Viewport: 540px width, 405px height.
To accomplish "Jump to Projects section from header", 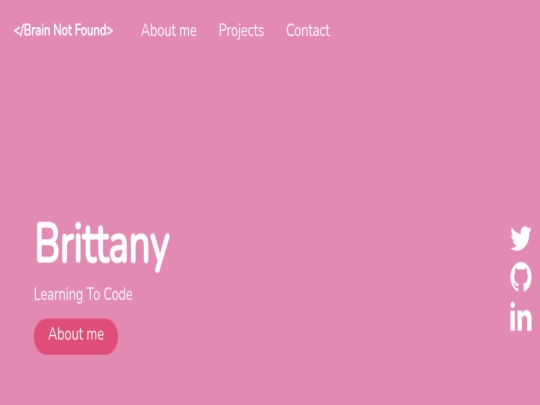I will [241, 31].
